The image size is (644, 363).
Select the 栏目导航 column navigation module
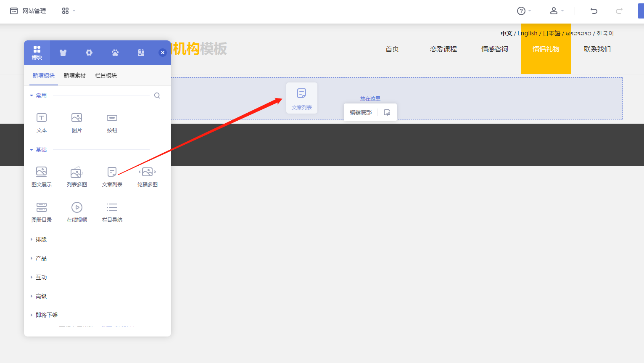pyautogui.click(x=112, y=212)
